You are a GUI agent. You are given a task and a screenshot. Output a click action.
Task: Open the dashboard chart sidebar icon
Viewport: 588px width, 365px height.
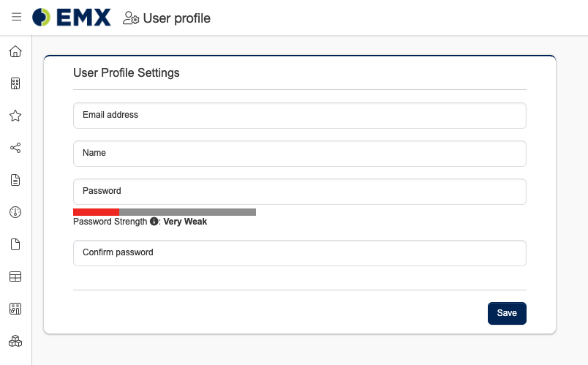pos(15,309)
